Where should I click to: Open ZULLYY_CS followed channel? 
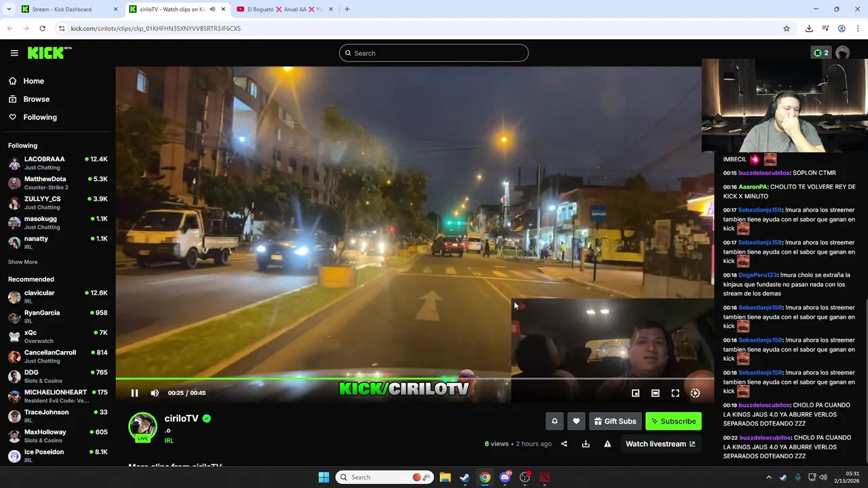point(58,203)
